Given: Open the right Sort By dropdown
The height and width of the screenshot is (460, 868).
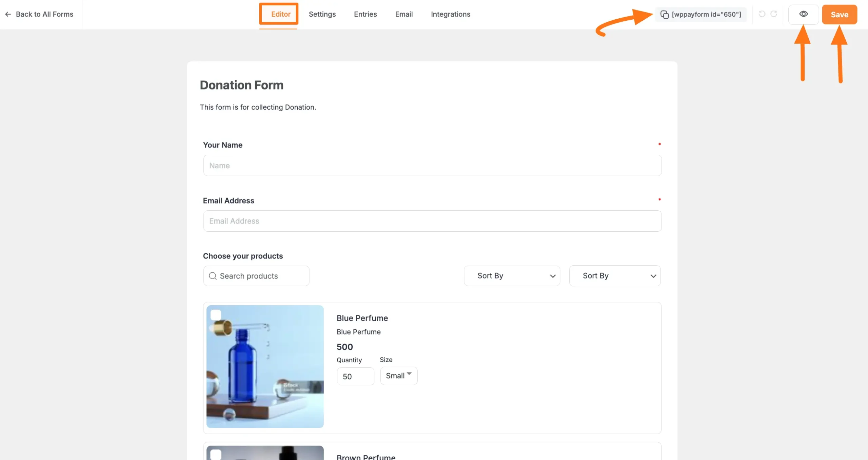Looking at the screenshot, I should click(x=615, y=276).
